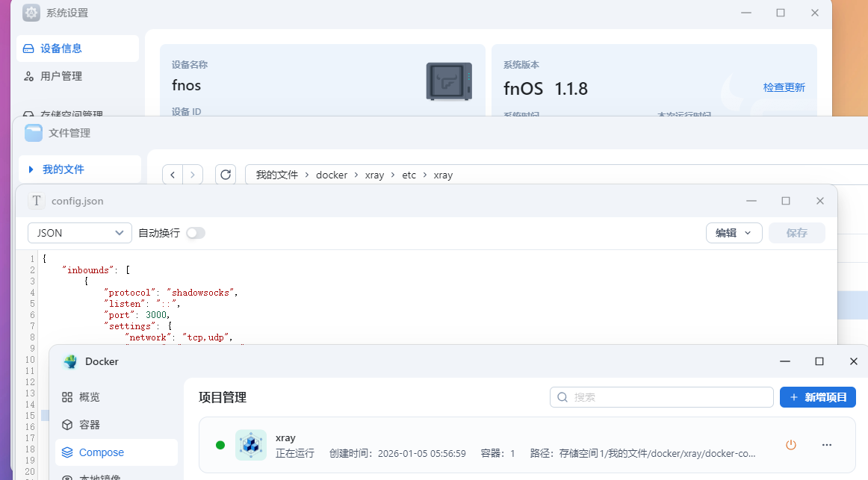868x480 pixels.
Task: Open Docker Compose section
Action: pyautogui.click(x=117, y=452)
